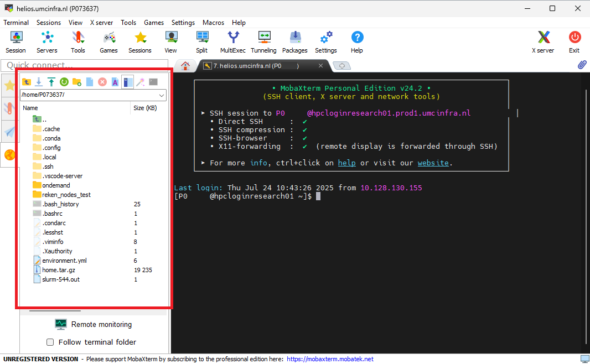Click the Help question-mark toolbar icon

(x=357, y=41)
